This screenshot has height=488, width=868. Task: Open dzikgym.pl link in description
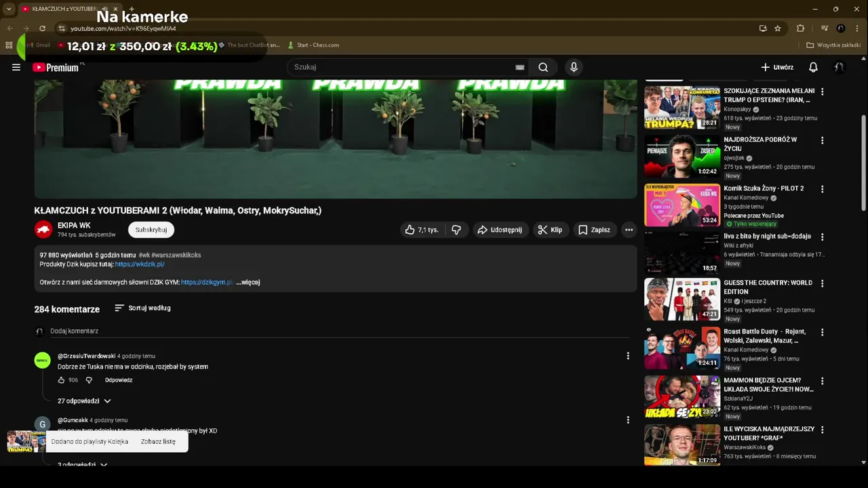click(207, 282)
